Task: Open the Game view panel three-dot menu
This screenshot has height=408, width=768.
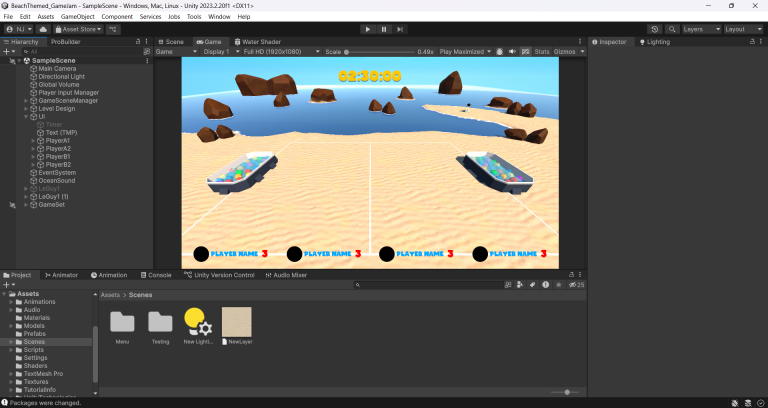Action: click(580, 42)
